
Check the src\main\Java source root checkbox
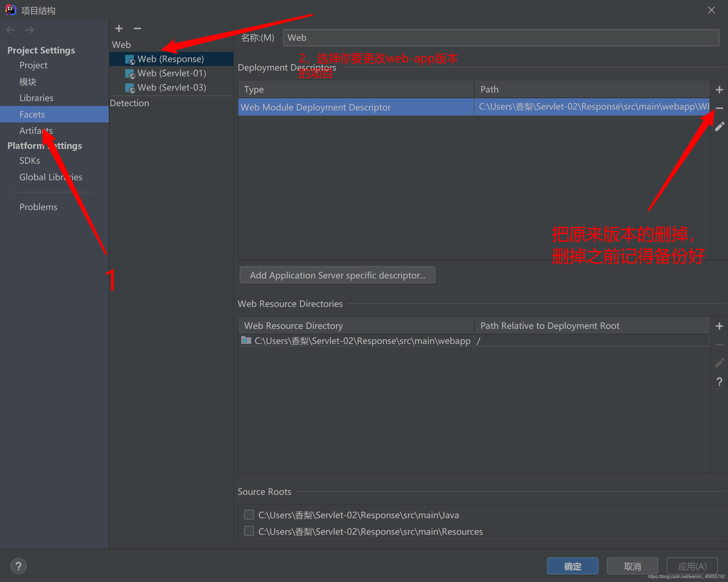click(x=249, y=515)
